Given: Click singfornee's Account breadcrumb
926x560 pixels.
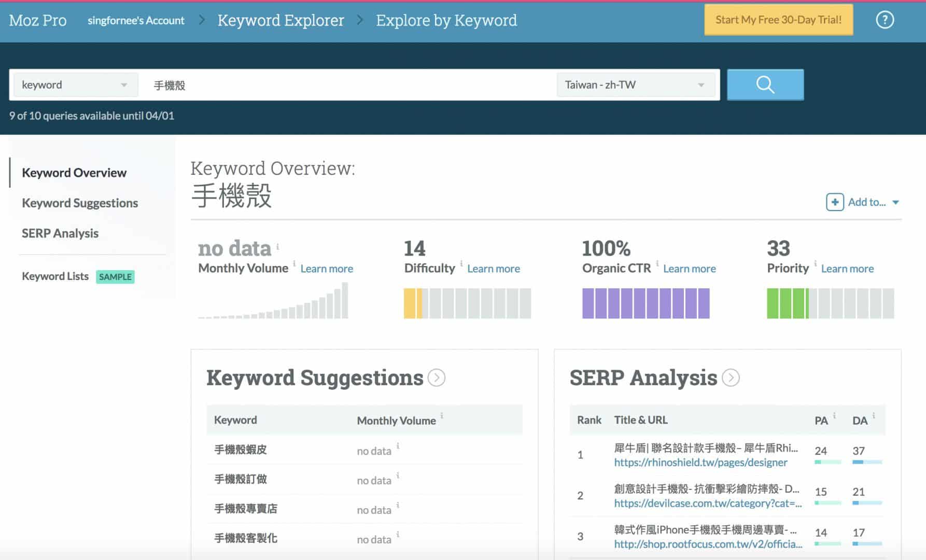Looking at the screenshot, I should pyautogui.click(x=136, y=20).
